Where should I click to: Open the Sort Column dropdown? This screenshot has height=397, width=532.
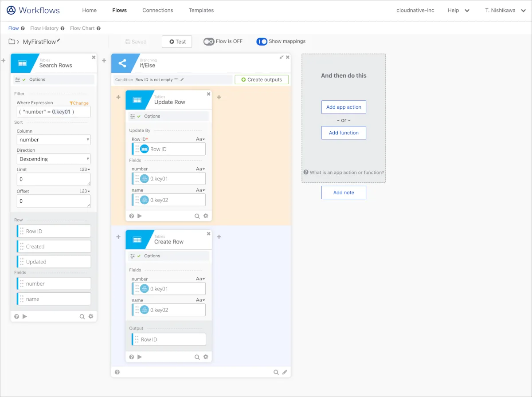(54, 140)
